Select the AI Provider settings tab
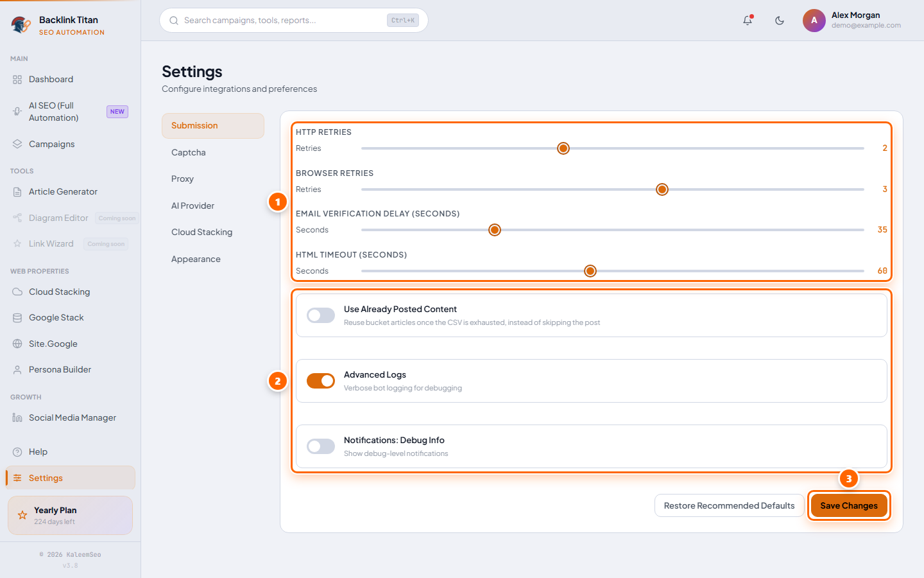Viewport: 924px width, 578px height. (x=213, y=206)
